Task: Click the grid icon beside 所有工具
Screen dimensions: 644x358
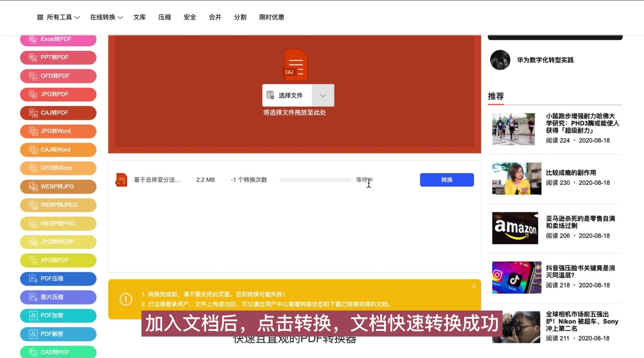Action: click(40, 17)
